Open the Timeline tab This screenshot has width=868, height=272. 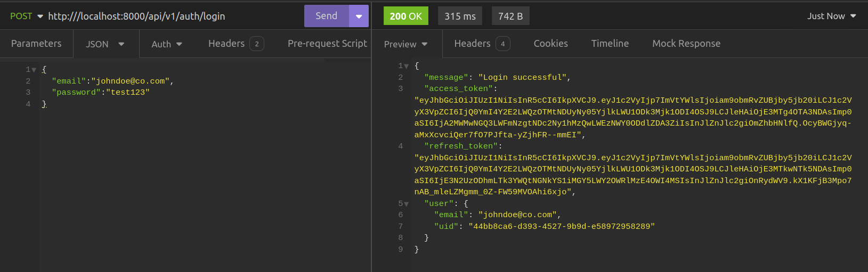[610, 44]
